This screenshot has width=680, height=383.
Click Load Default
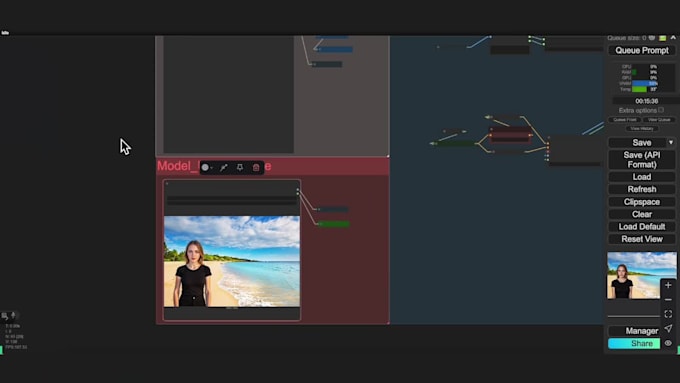(x=642, y=227)
